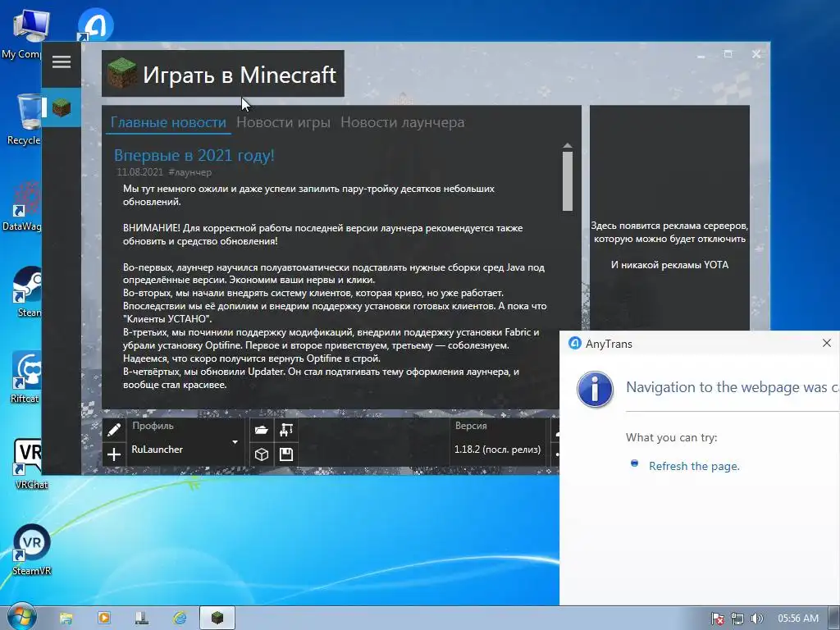
Task: Click the blue info icon in AnyTrans
Action: [x=596, y=390]
